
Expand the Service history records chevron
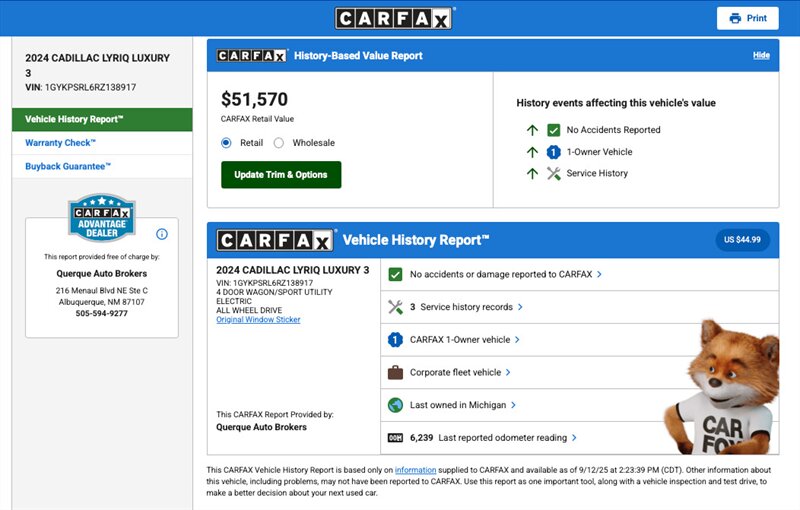pos(520,307)
